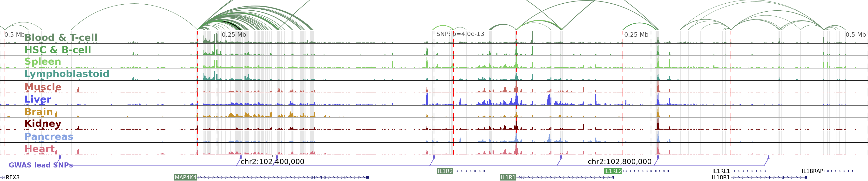Select the Kidney track label
The height and width of the screenshot is (181, 868).
(43, 123)
